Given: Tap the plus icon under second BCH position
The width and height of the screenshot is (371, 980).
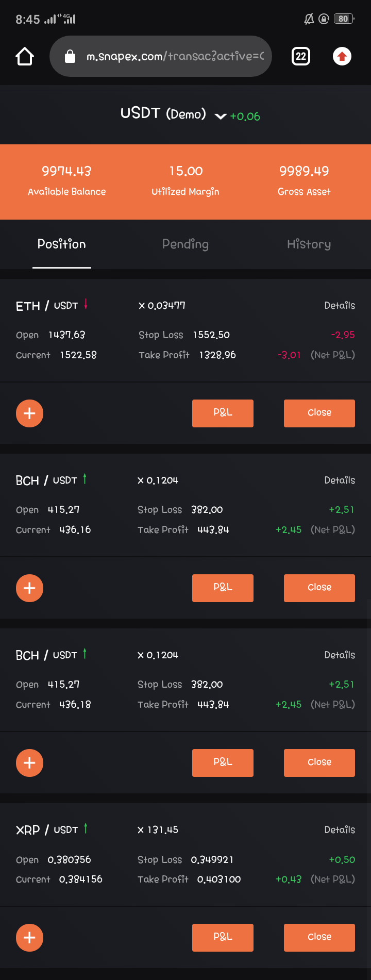Looking at the screenshot, I should tap(29, 763).
